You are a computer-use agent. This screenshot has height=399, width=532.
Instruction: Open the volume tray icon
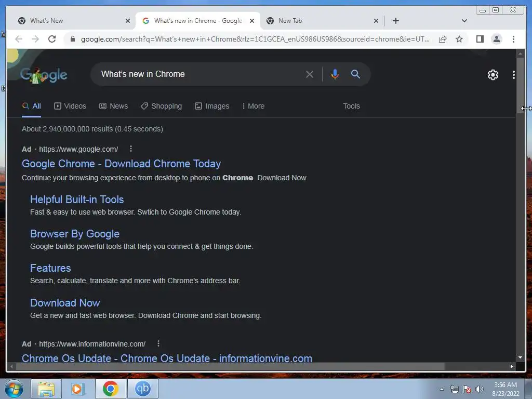pos(480,389)
